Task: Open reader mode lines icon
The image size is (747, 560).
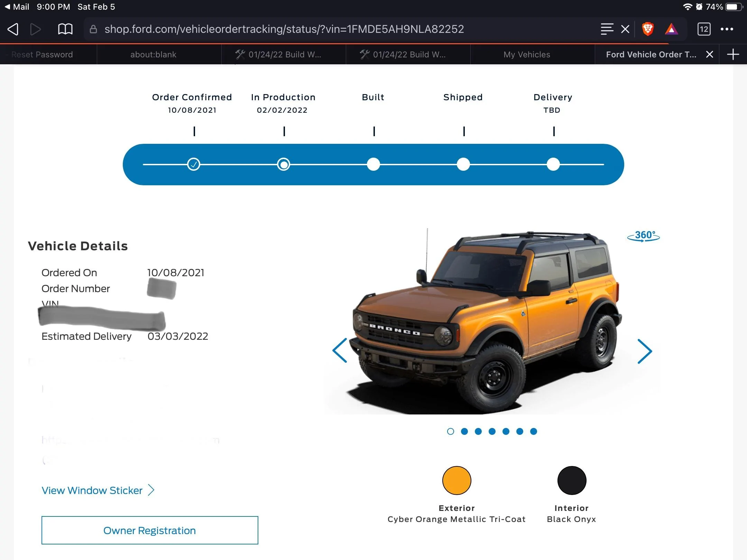Action: click(x=607, y=29)
